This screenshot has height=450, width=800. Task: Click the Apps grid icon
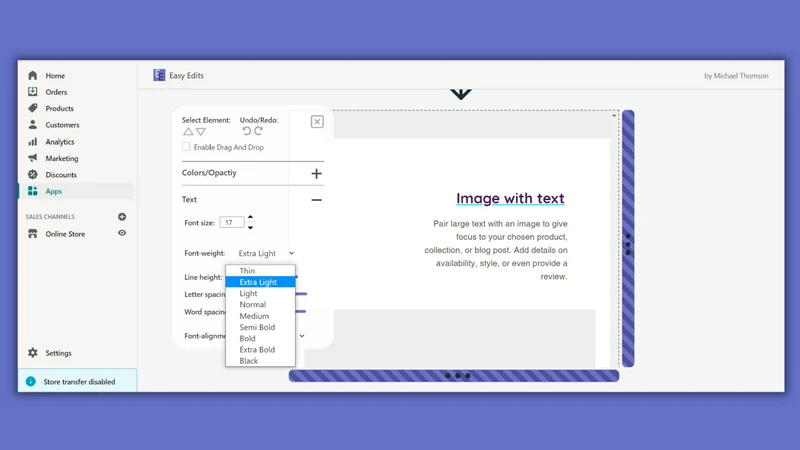[33, 191]
